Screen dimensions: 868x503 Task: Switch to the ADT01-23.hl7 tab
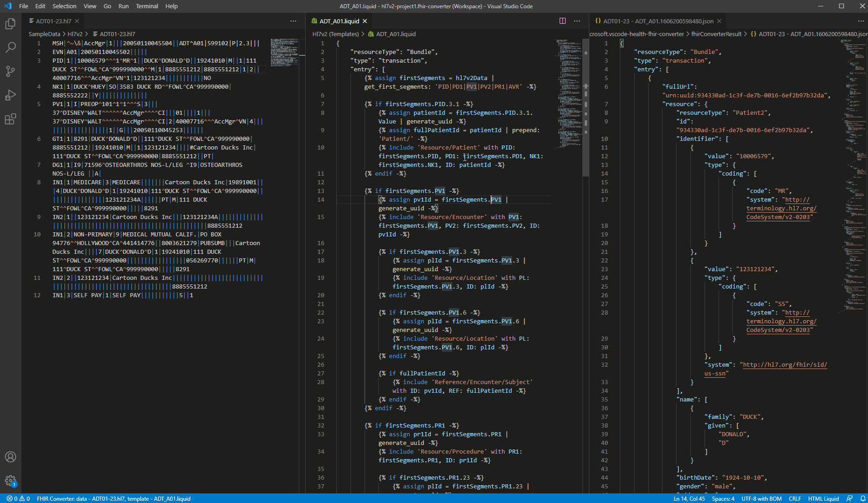pos(54,21)
